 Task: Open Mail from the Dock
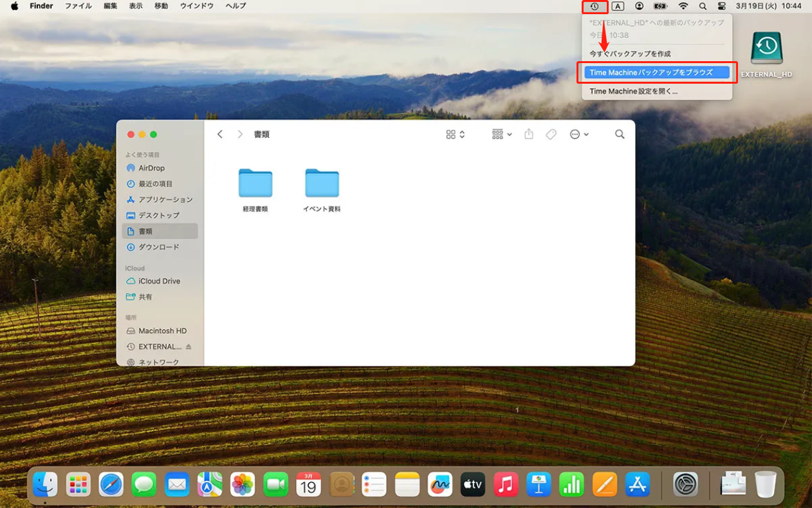[x=177, y=484]
